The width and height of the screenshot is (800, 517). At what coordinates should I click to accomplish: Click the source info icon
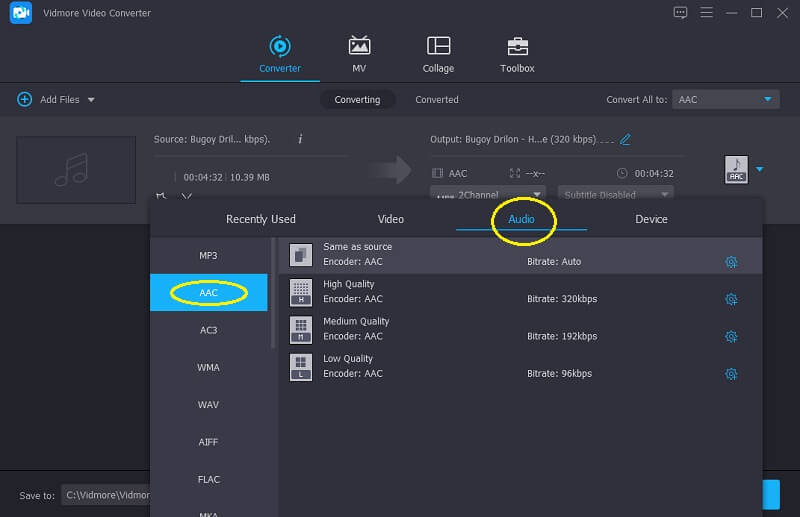[300, 139]
